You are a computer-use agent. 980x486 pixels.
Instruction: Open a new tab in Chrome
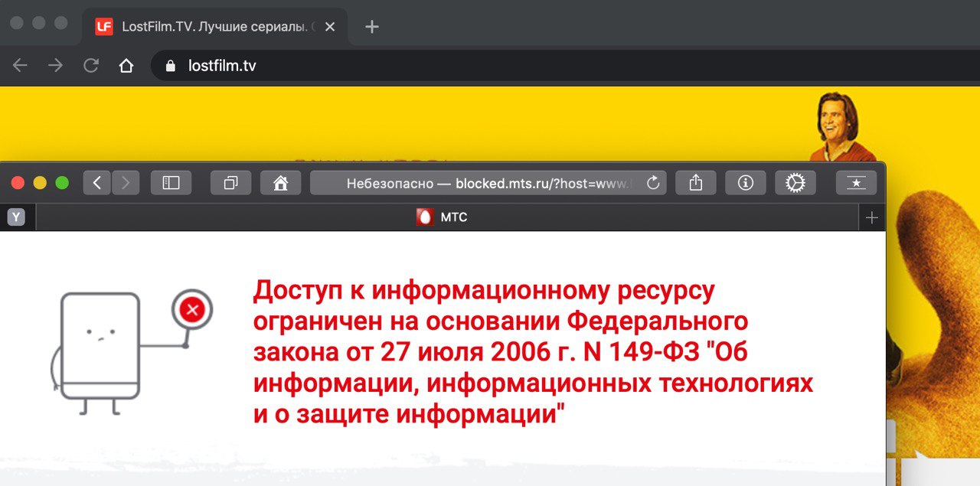click(x=372, y=27)
